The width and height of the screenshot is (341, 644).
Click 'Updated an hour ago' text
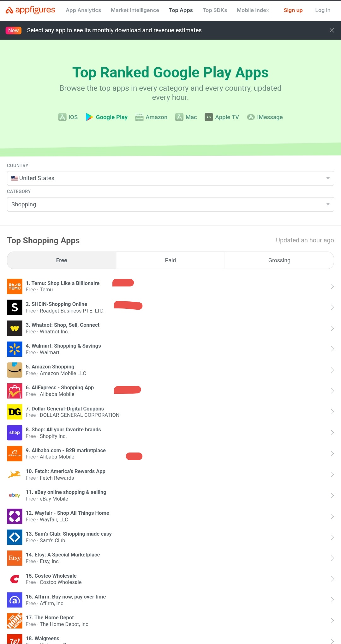pyautogui.click(x=305, y=240)
